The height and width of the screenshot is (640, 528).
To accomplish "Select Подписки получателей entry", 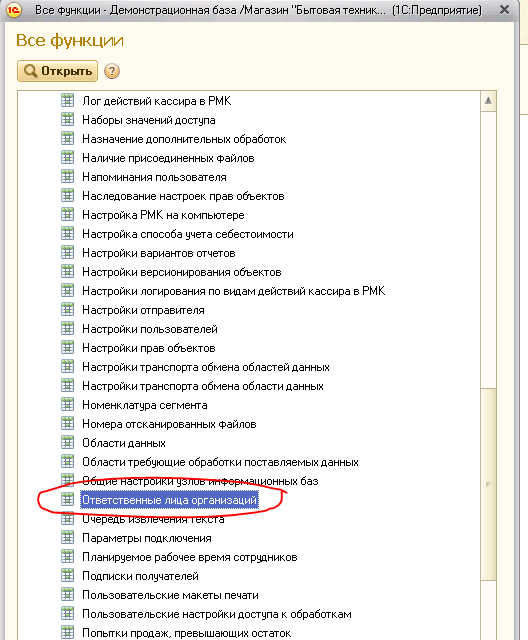I will pos(140,576).
